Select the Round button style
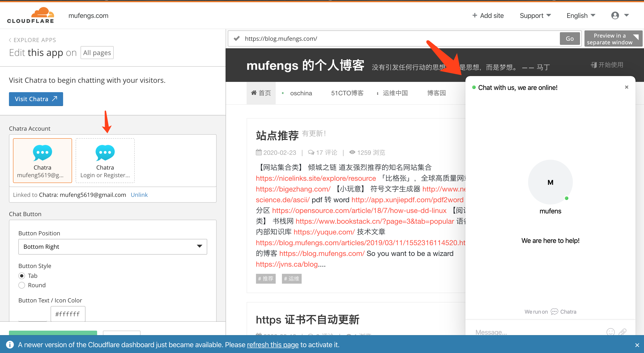The image size is (644, 353). tap(22, 285)
